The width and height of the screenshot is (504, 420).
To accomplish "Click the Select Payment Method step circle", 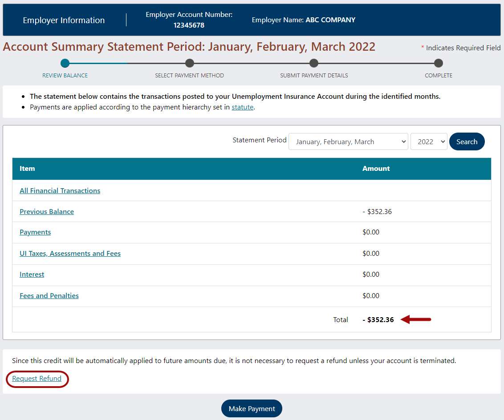I will pos(189,63).
